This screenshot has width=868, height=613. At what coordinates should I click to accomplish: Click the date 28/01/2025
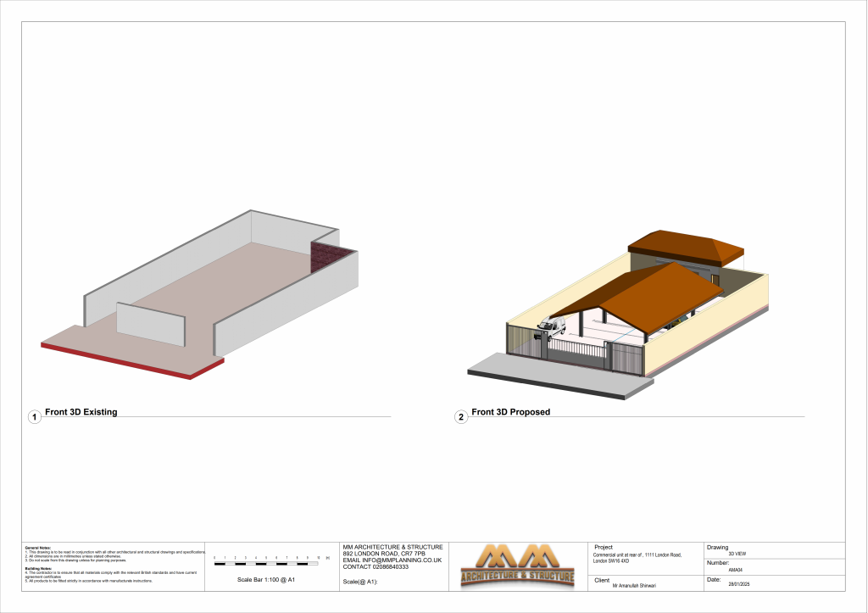pos(740,586)
